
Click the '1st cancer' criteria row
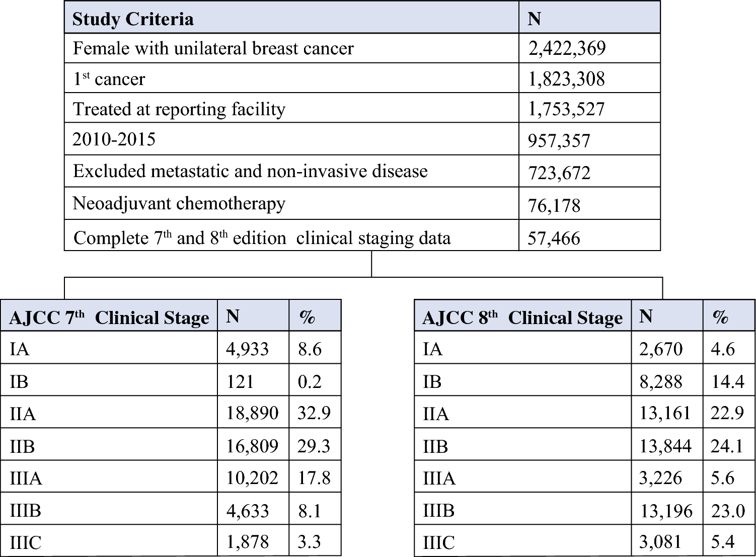coord(109,79)
